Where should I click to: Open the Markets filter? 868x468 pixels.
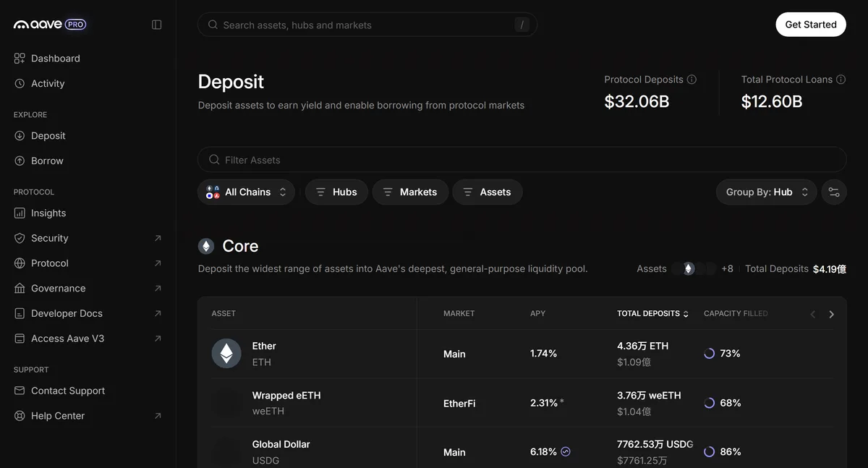410,192
